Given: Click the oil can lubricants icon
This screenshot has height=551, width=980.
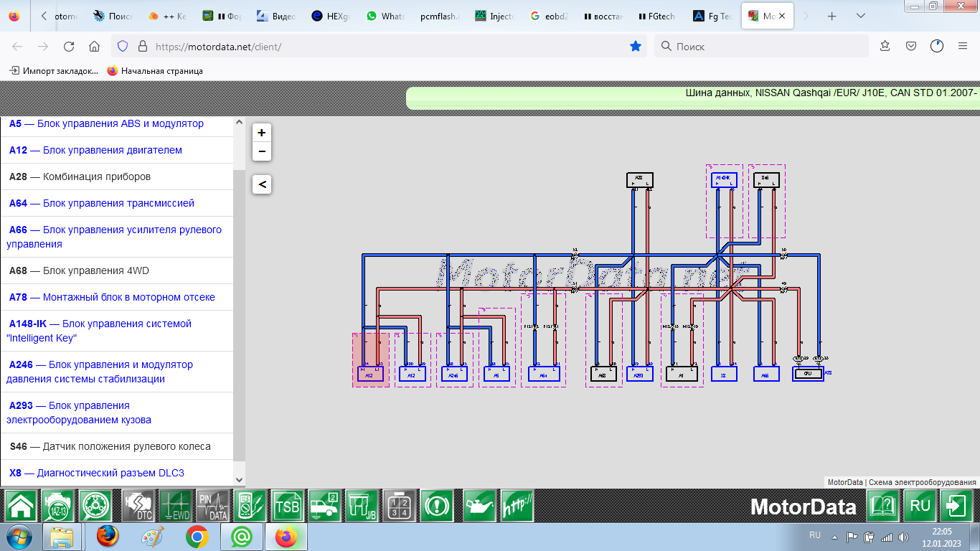Looking at the screenshot, I should click(479, 506).
